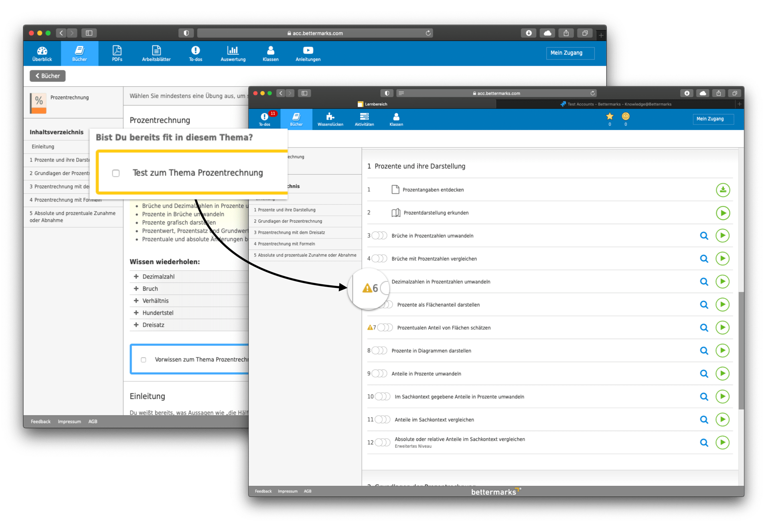
Task: Preview Brüche in Prozentzahlen umwandeln
Action: (703, 235)
